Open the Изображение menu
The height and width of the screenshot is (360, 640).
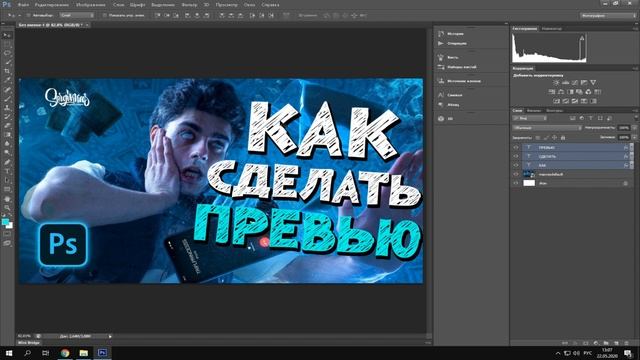(91, 5)
